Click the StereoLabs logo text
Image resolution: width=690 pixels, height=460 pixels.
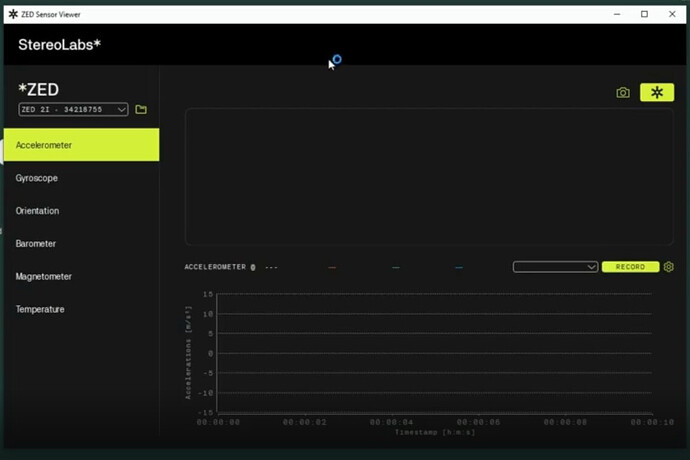[59, 45]
